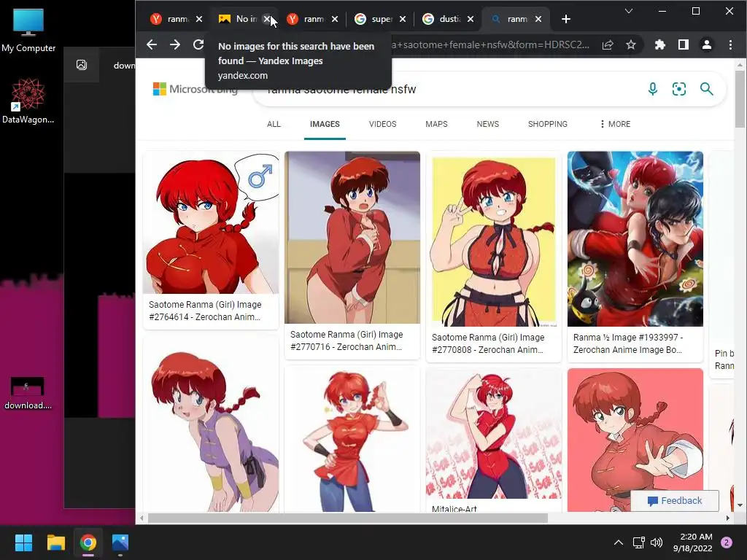Switch to the 'No im' Yandex Images tab
This screenshot has width=747, height=560.
(239, 19)
